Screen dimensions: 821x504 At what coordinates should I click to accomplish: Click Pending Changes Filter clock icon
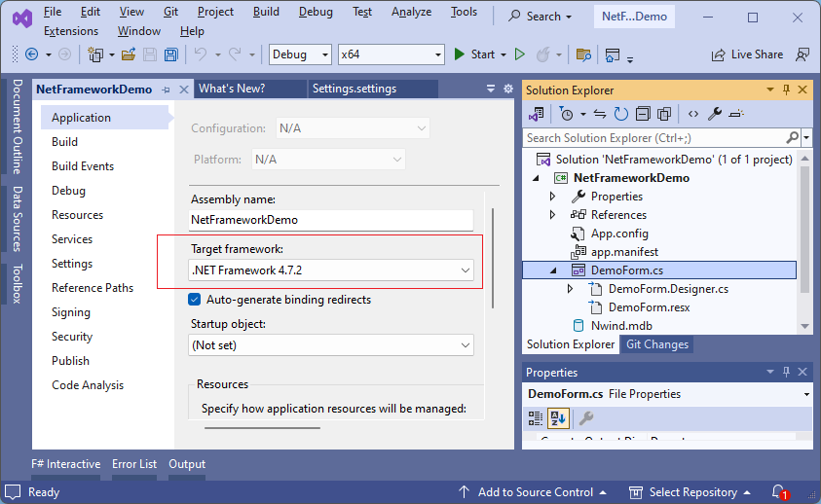566,114
